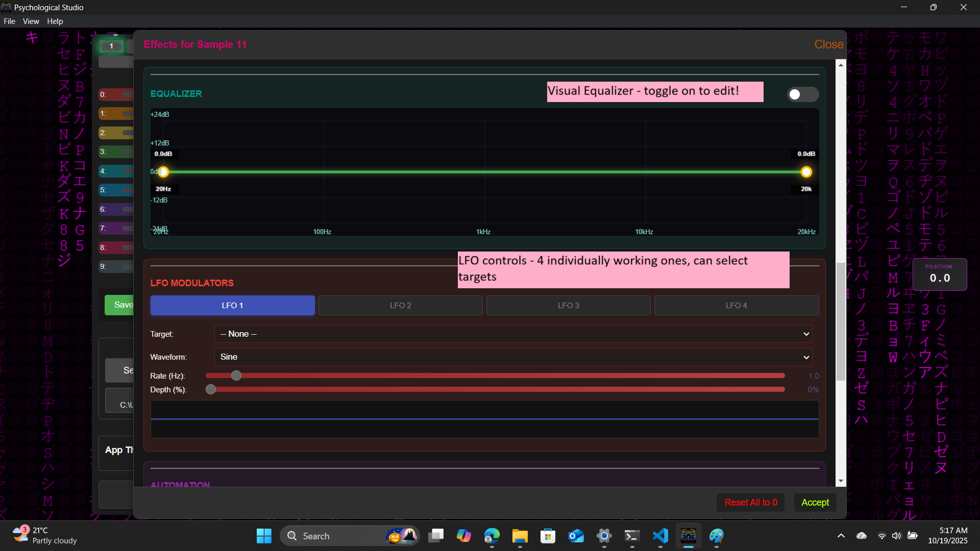This screenshot has width=980, height=551.
Task: Switch to the LFO 2 tab
Action: point(400,305)
